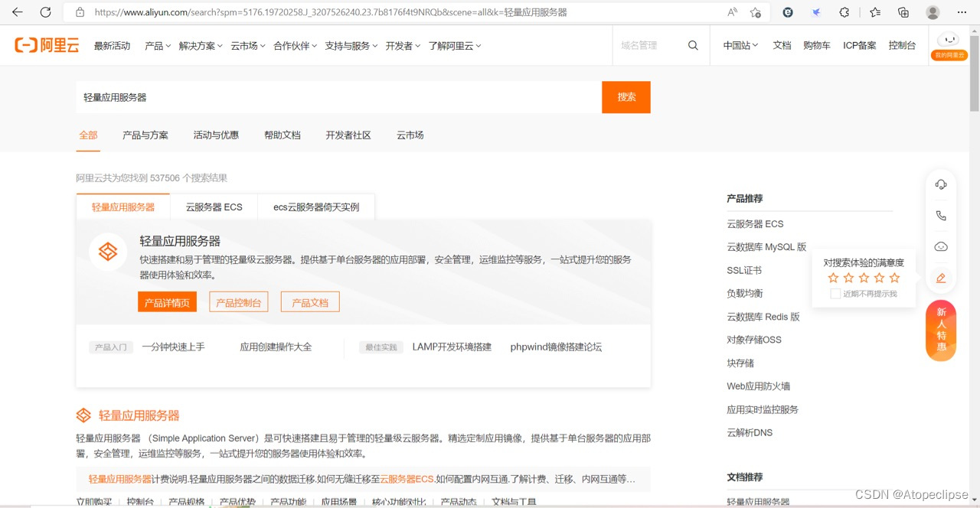
Task: Click the orange icon beside 轻量应用服务器 result title
Action: pyautogui.click(x=83, y=415)
